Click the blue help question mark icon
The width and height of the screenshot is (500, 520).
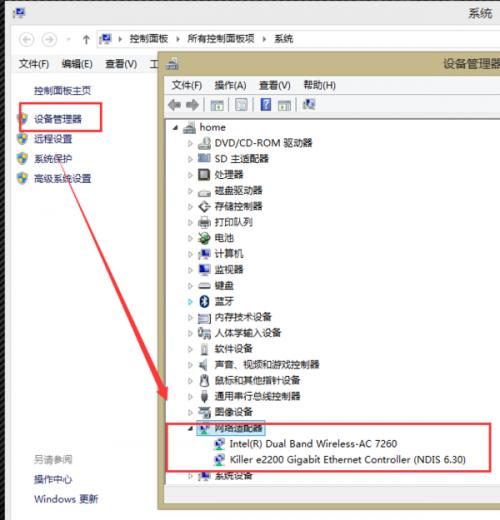(266, 105)
